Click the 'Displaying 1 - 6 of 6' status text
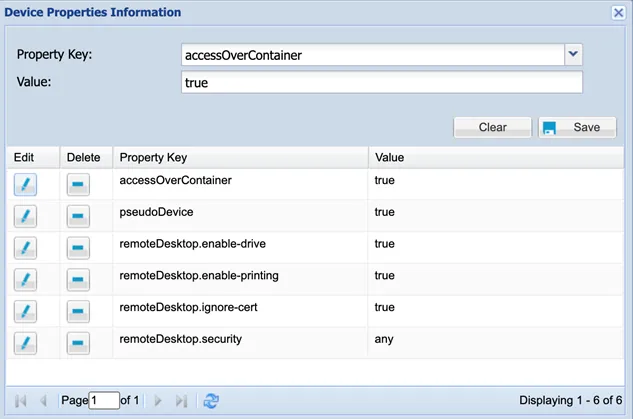Viewport: 633px width, 419px height. tap(570, 400)
